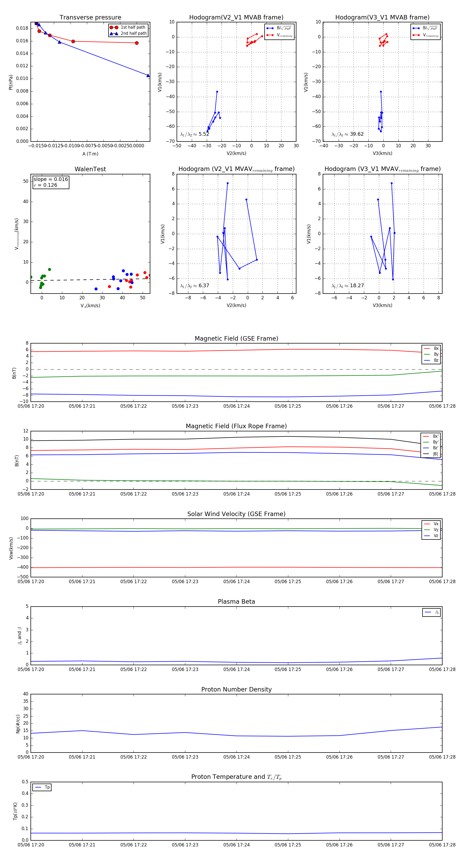Click the eigenvalue ratio label showing 18.27
This screenshot has width=473, height=868.
click(347, 286)
